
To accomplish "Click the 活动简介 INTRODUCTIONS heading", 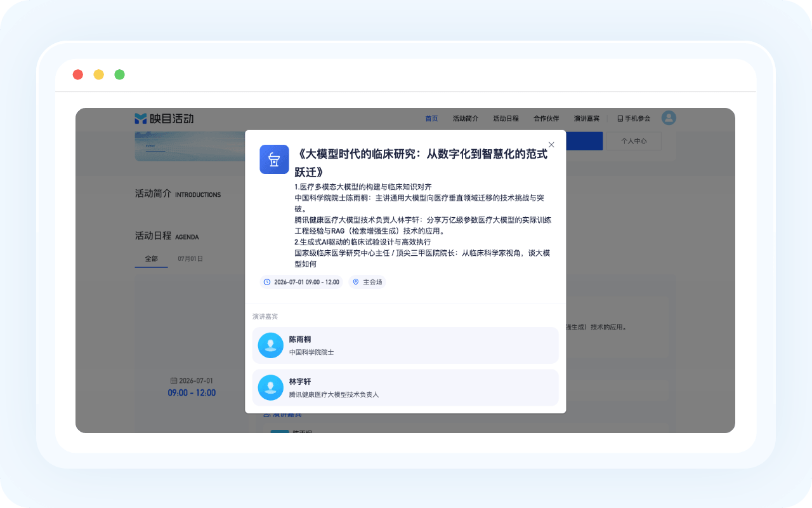I will click(x=178, y=194).
